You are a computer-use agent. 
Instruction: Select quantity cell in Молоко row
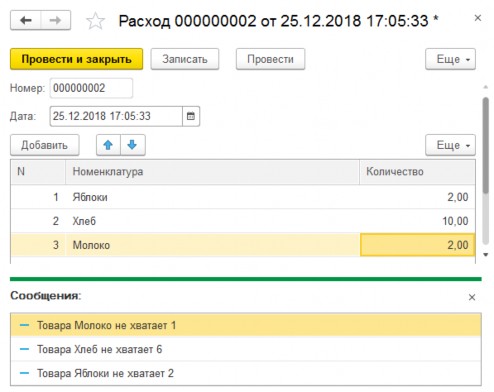(x=417, y=245)
